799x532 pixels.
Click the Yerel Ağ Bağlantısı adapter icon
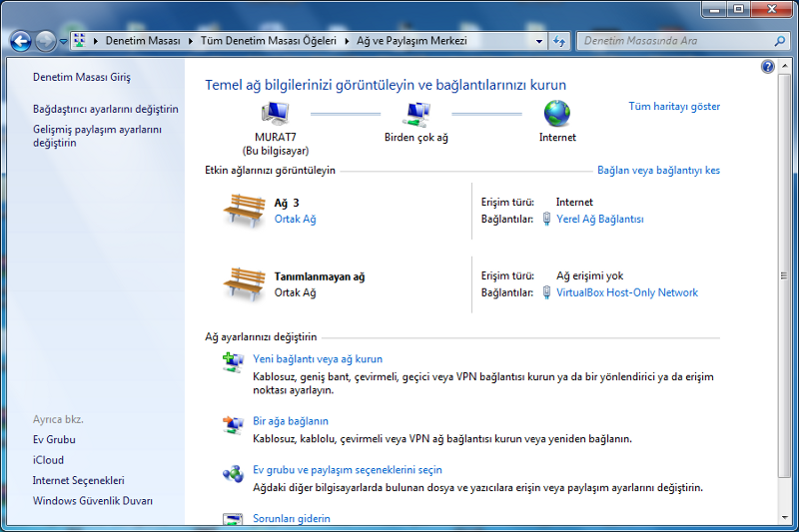(546, 219)
